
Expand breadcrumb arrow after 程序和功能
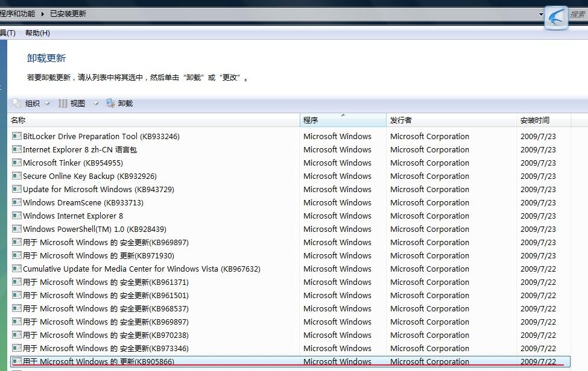coord(42,14)
